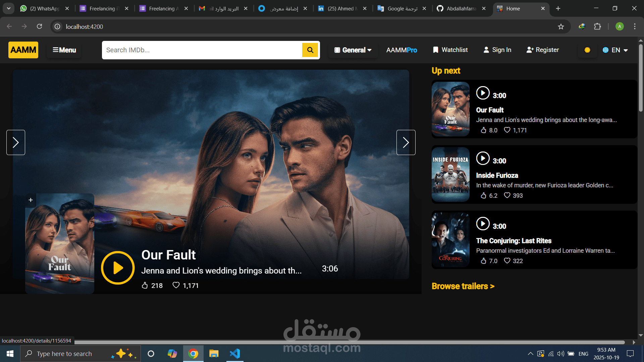Screen dimensions: 644x362
Task: Click the taskbar volume speaker icon
Action: (560, 354)
